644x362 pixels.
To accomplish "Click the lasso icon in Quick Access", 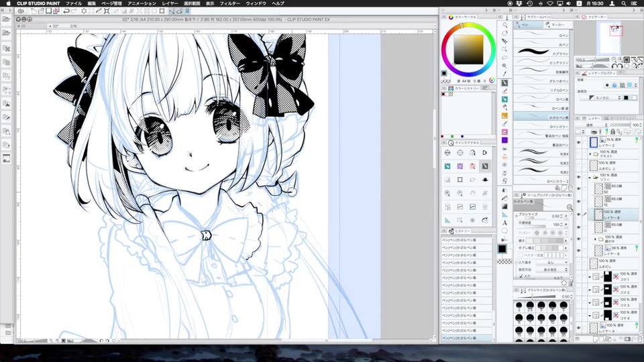I will point(472,180).
